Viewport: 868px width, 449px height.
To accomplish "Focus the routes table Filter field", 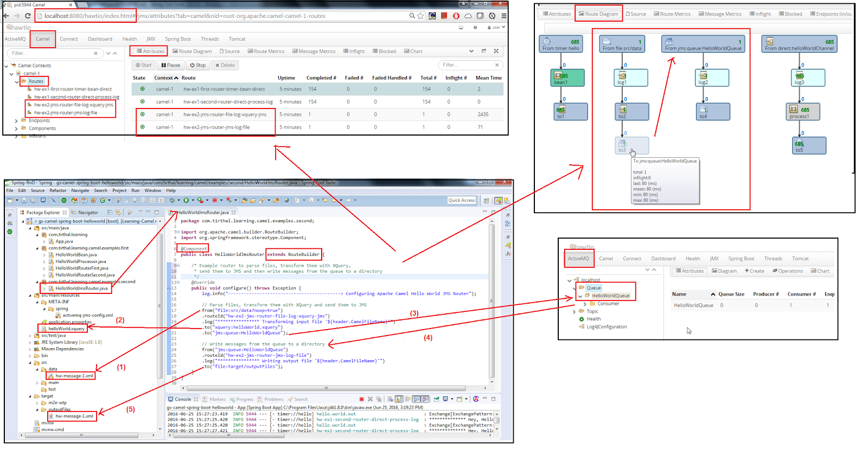I will pos(469,65).
